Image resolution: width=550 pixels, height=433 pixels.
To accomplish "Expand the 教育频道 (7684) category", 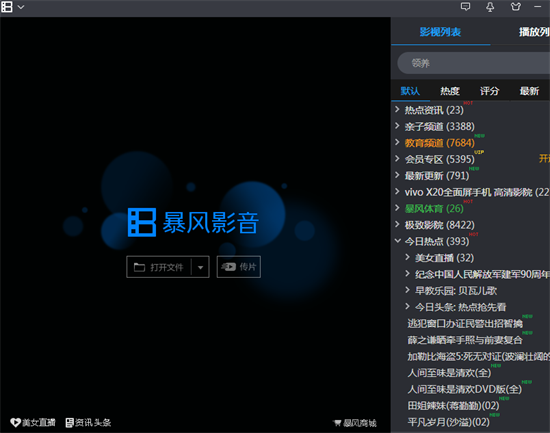I will tap(397, 142).
